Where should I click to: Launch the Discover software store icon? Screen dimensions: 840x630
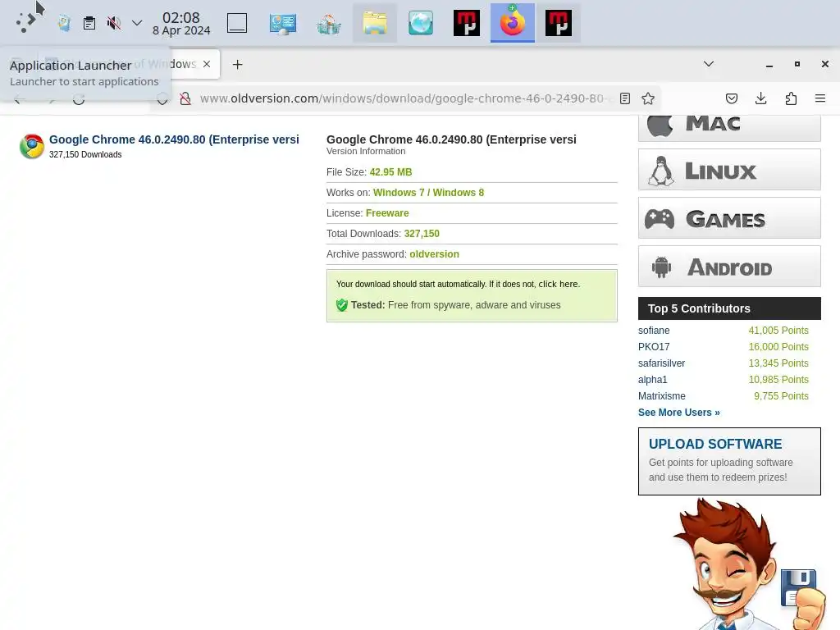[x=329, y=23]
